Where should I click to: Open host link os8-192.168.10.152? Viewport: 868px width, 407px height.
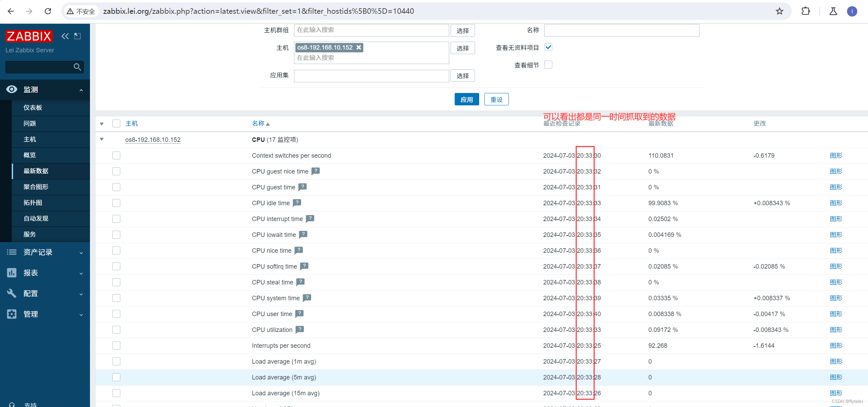pos(153,140)
